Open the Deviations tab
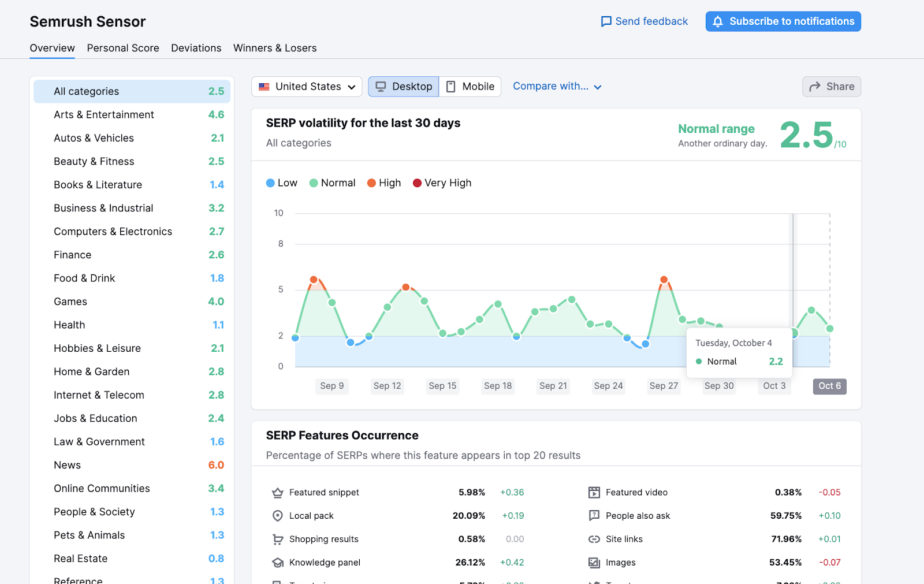The height and width of the screenshot is (584, 924). click(196, 48)
